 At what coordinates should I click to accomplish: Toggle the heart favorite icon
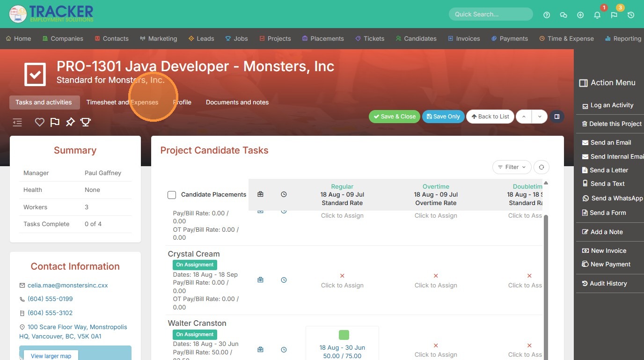[x=40, y=122]
